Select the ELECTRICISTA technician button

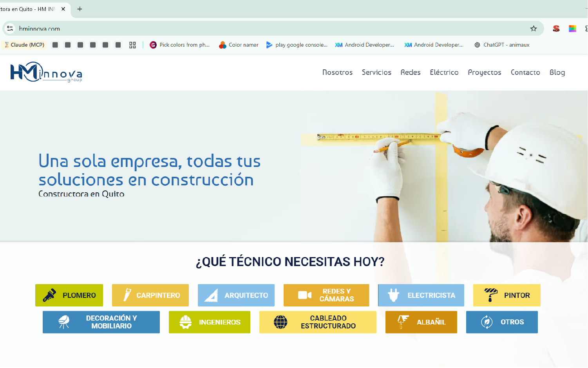click(421, 295)
